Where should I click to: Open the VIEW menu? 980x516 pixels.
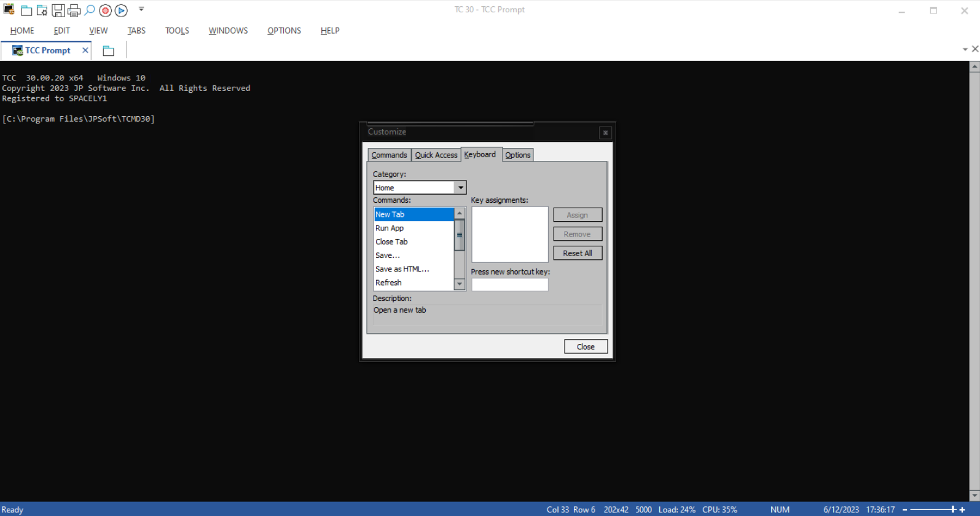(x=98, y=31)
